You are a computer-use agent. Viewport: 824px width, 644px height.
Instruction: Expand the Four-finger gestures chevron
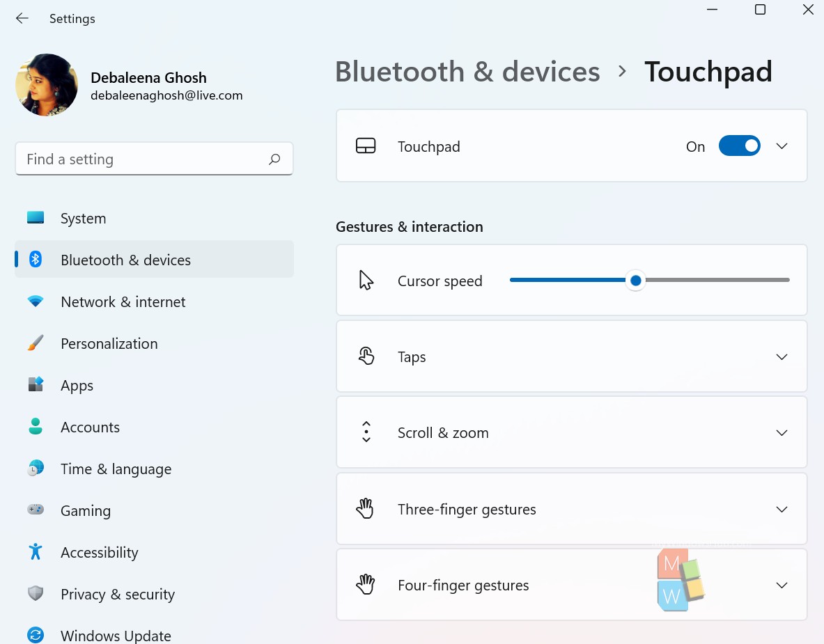(782, 585)
